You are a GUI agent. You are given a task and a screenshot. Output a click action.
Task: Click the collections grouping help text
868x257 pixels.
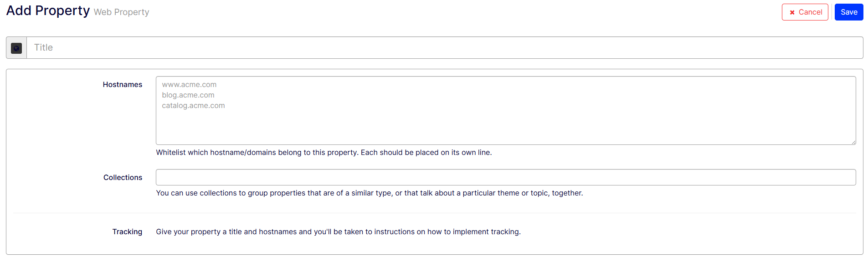[x=370, y=193]
